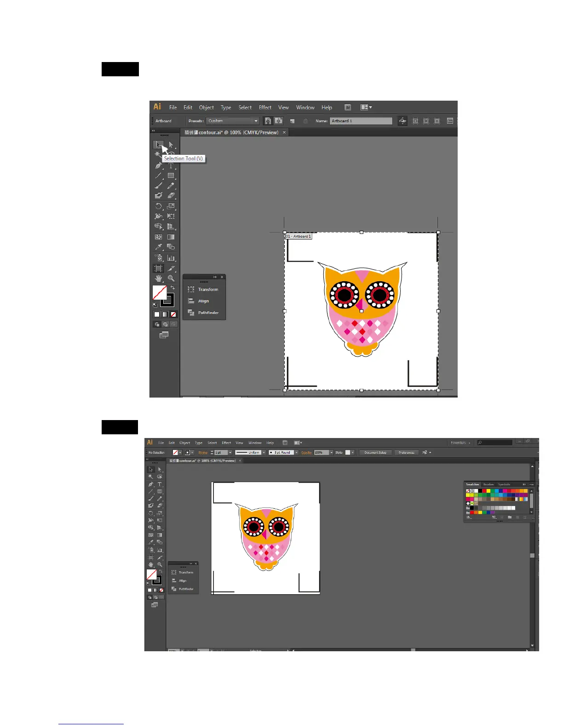Image resolution: width=563 pixels, height=728 pixels.
Task: Choose Eyedropper tool in upper toolbox
Action: pos(158,247)
